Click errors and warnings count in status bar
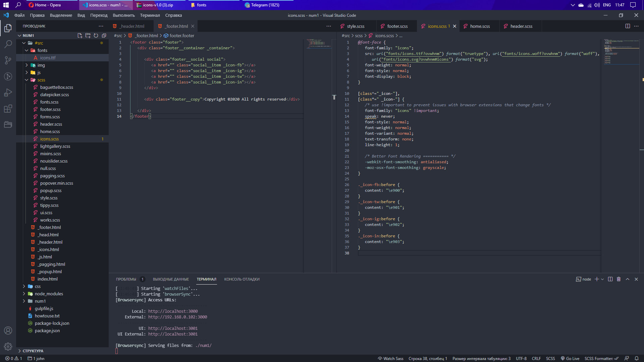 (x=13, y=358)
